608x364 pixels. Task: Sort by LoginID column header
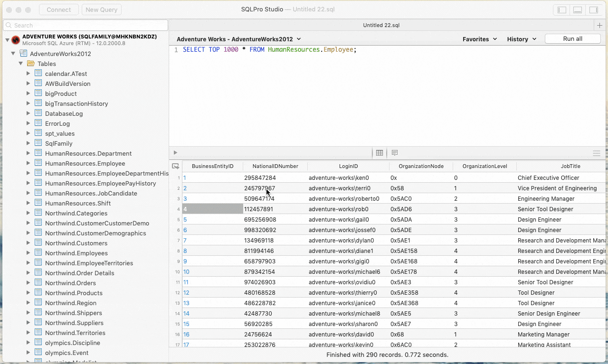pos(348,166)
